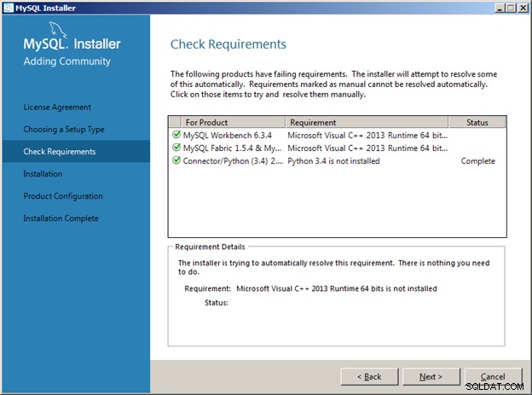Select the Check Requirements step

point(76,152)
